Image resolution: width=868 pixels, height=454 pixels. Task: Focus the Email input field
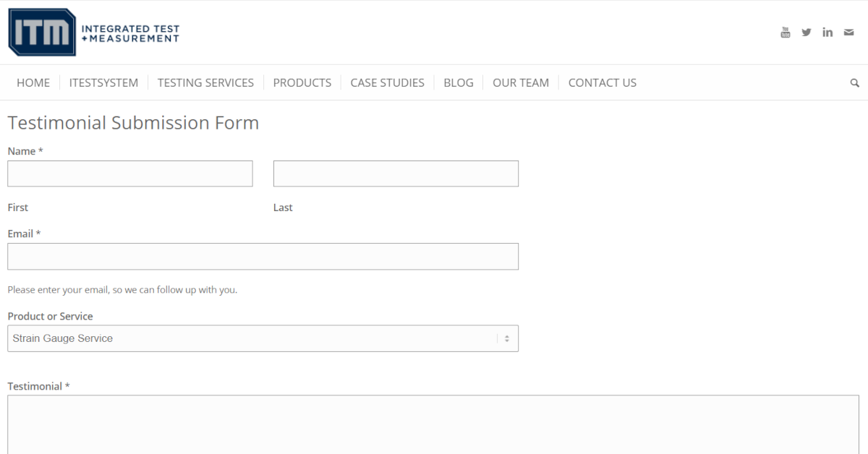[x=263, y=256]
